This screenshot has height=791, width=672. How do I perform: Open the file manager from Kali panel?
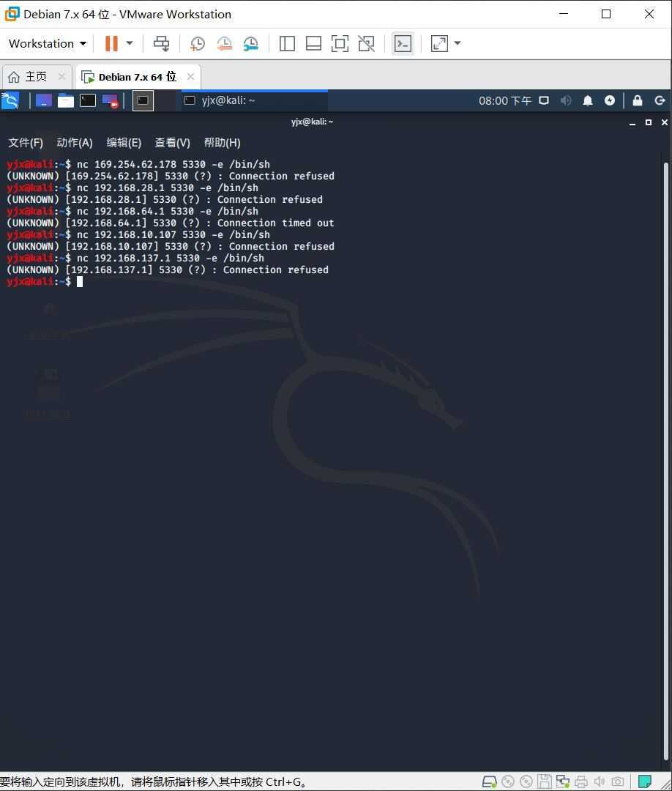pos(66,100)
